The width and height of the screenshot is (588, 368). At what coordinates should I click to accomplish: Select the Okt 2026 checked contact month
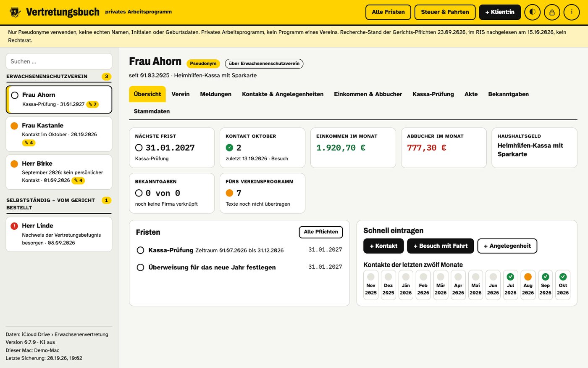coord(563,285)
